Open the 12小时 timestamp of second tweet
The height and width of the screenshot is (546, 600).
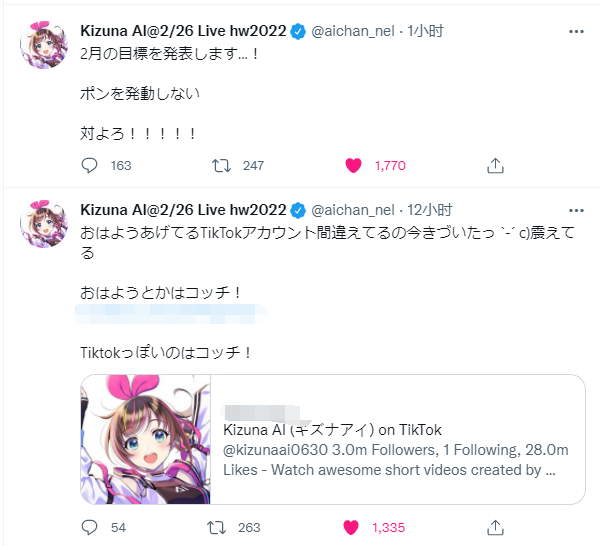pos(429,210)
